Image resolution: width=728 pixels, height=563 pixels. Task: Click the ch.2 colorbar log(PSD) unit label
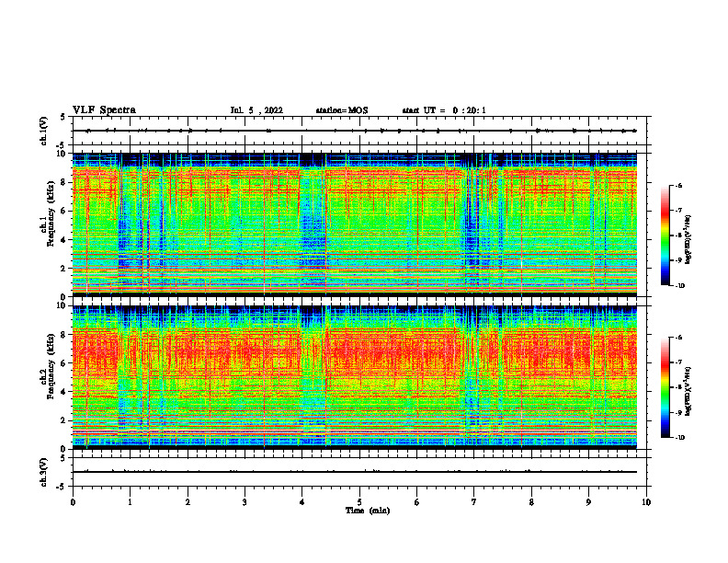[x=688, y=392]
